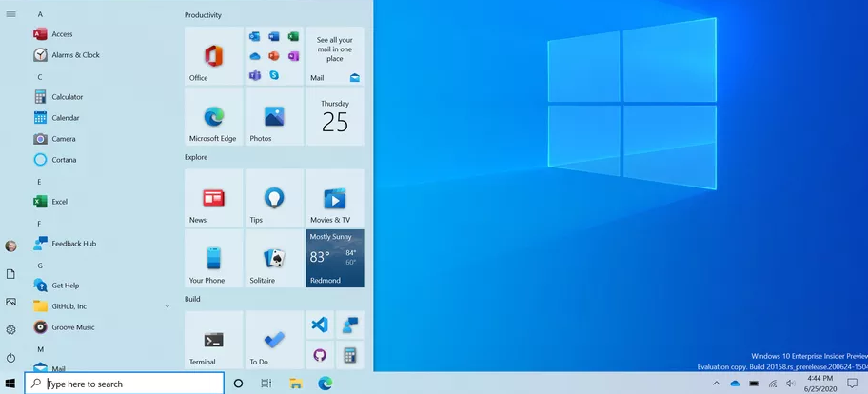868x394 pixels.
Task: Open the GitHub Desktop small tile
Action: point(320,355)
